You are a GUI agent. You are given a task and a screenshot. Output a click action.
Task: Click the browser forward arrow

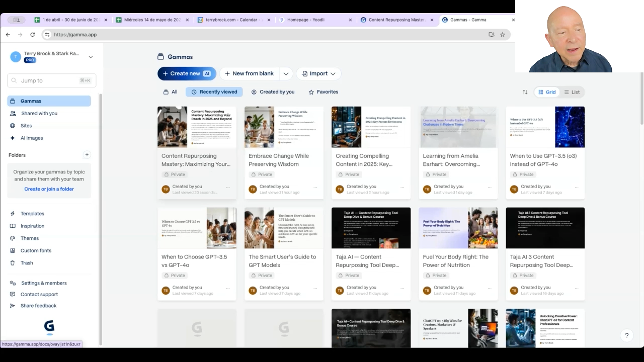coord(20,35)
